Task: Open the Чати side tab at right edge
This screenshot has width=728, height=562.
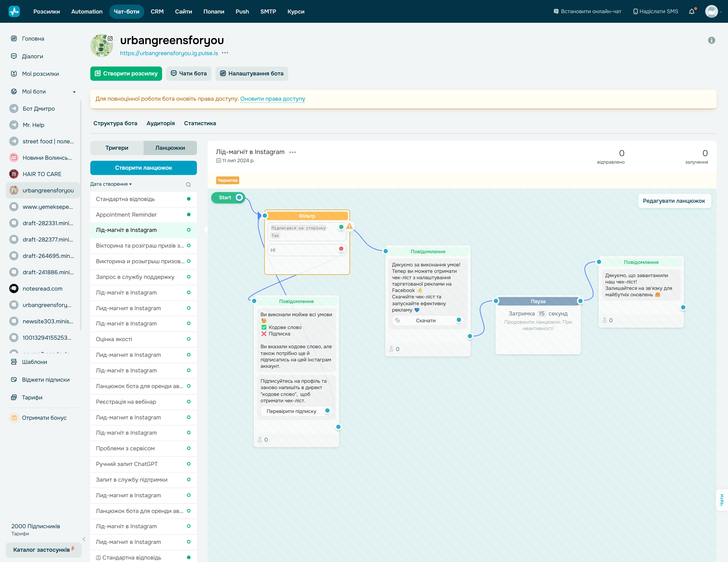Action: pos(722,500)
